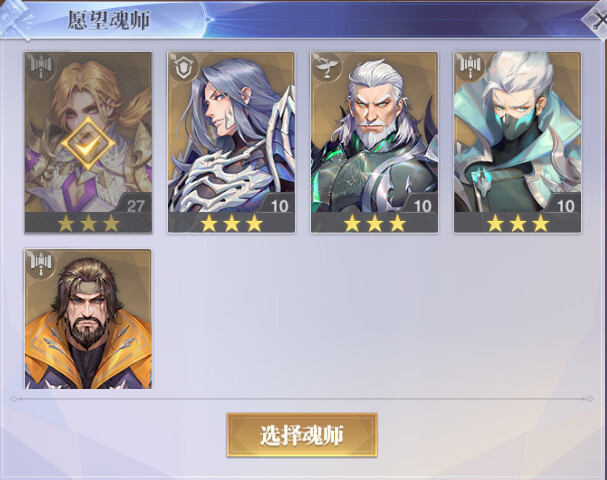This screenshot has width=607, height=480.
Task: Select the bearded hero in orange coat
Action: (88, 319)
